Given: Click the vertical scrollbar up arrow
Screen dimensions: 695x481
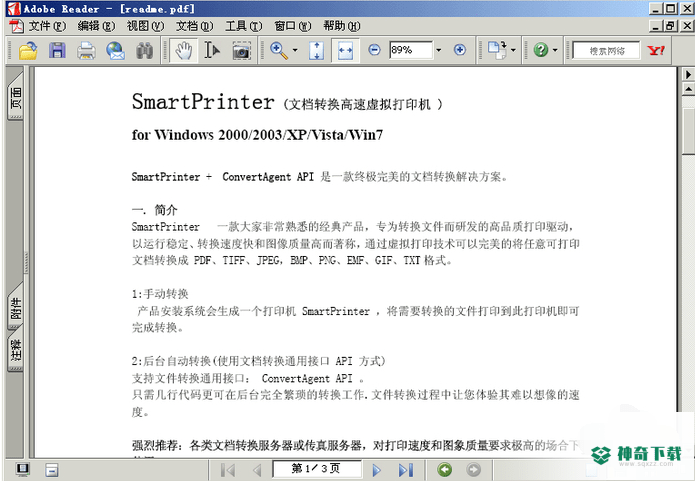Looking at the screenshot, I should [688, 89].
